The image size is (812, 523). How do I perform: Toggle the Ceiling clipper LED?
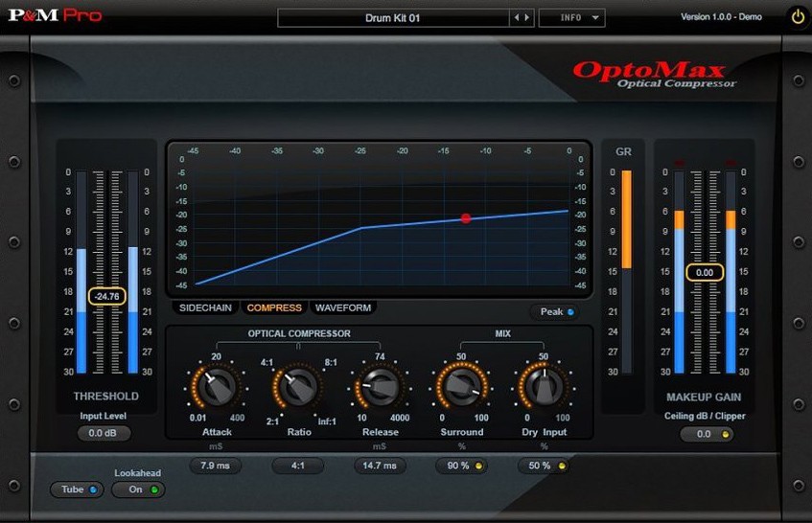[x=726, y=435]
